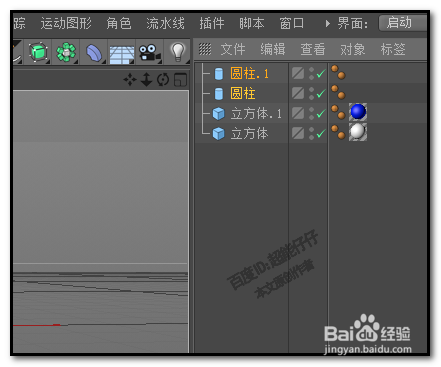The width and height of the screenshot is (441, 367).
Task: Click cylinder icon of 圆柱 row
Action: tap(219, 94)
